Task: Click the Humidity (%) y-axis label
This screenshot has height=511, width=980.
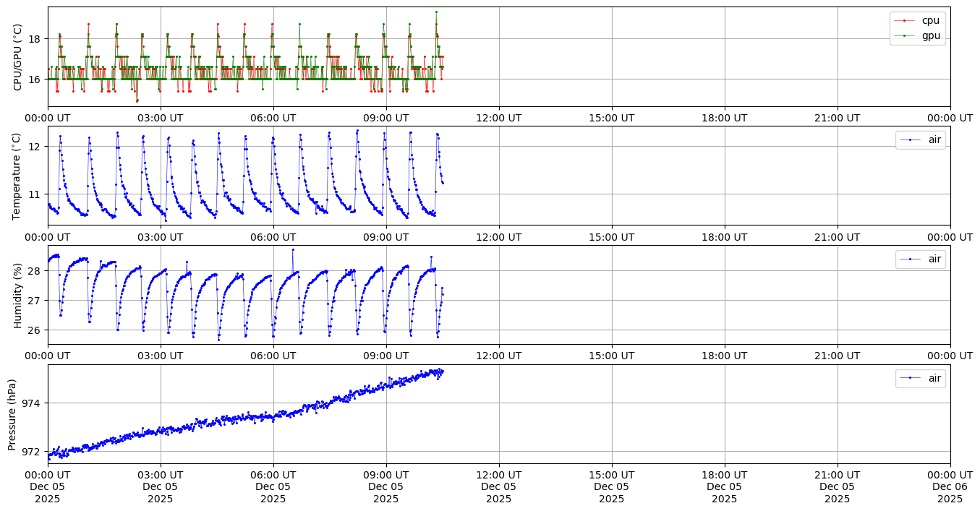Action: point(18,295)
